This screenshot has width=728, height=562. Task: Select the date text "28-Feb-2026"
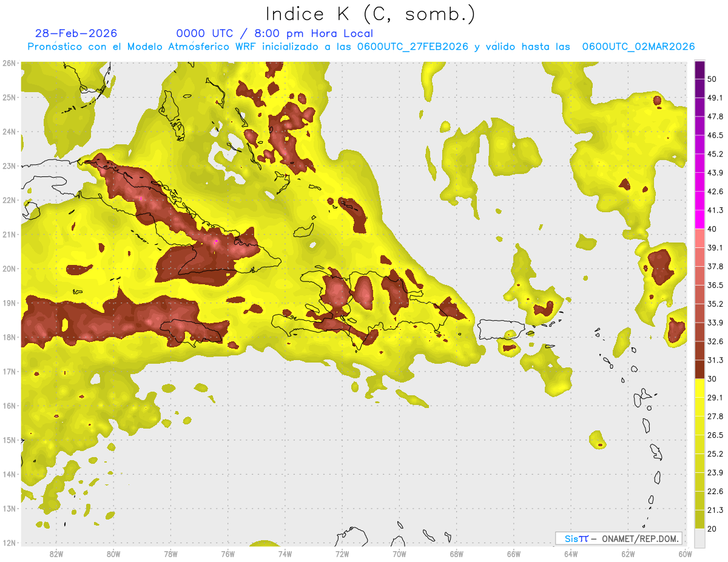pyautogui.click(x=76, y=33)
